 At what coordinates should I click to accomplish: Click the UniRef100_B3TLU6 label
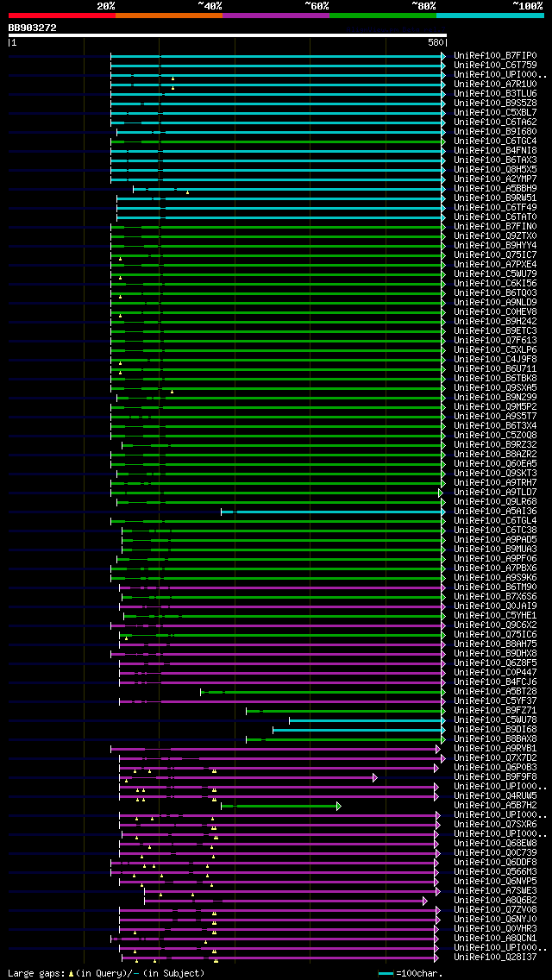pos(495,94)
